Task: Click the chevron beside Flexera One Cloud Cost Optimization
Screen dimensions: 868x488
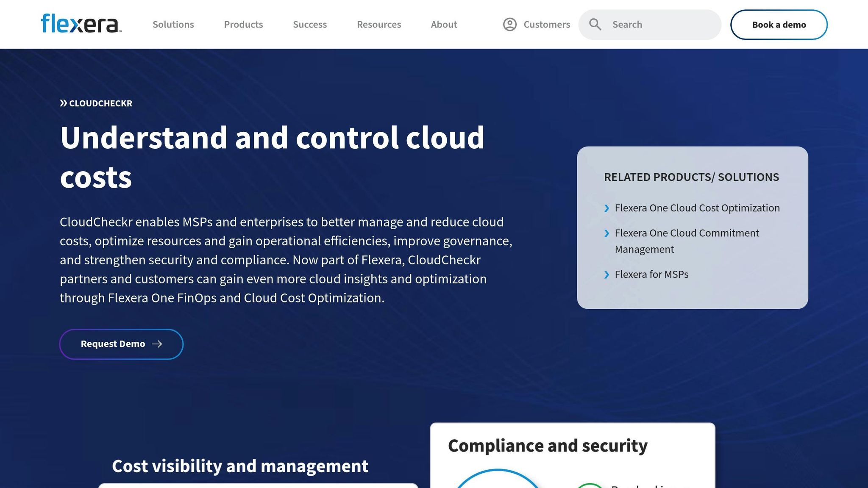Action: pos(607,208)
